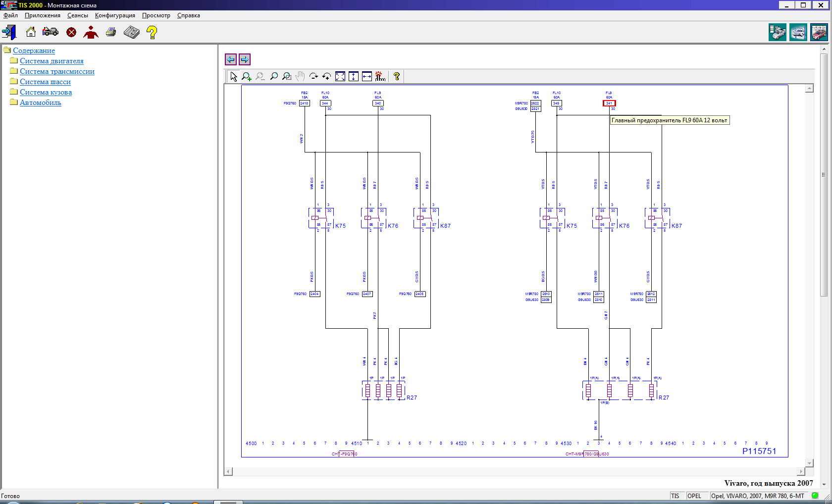
Task: Click the printer icon in main toolbar
Action: pos(111,32)
